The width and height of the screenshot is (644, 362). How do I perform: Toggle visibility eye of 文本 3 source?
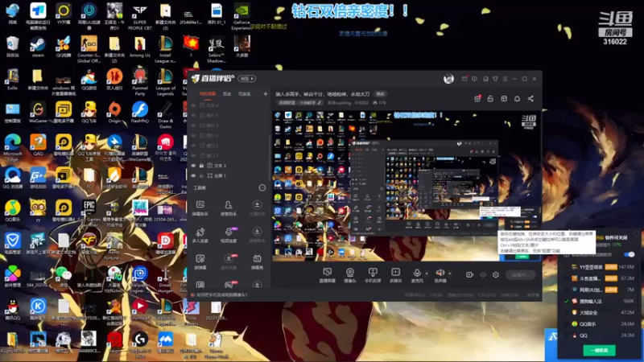(193, 166)
